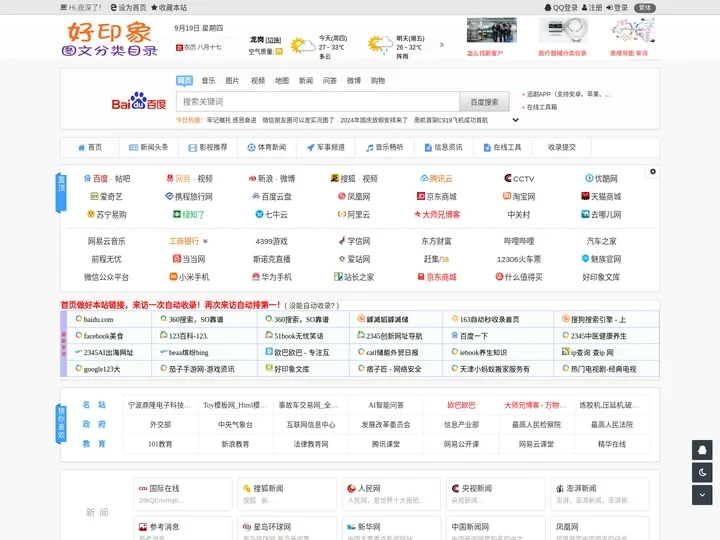The image size is (720, 540).
Task: Open 网易 link in pinned sites
Action: (x=183, y=179)
